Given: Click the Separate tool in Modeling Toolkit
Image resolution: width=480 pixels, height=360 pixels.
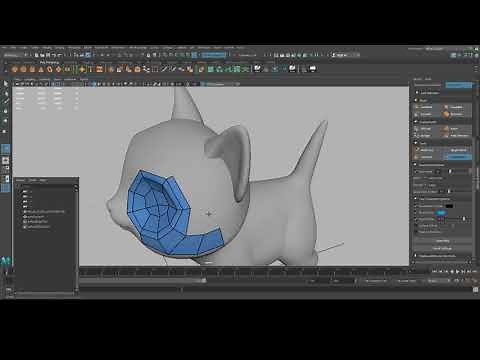Looking at the screenshot, I should (x=457, y=107).
